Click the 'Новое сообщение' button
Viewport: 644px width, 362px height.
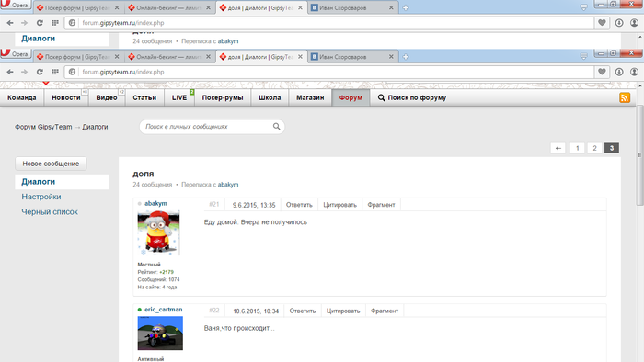pyautogui.click(x=51, y=164)
